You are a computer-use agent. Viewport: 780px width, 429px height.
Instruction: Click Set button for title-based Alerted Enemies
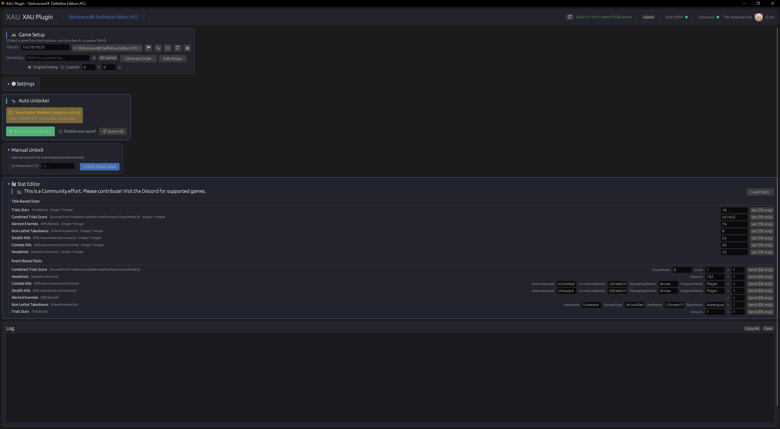point(762,224)
